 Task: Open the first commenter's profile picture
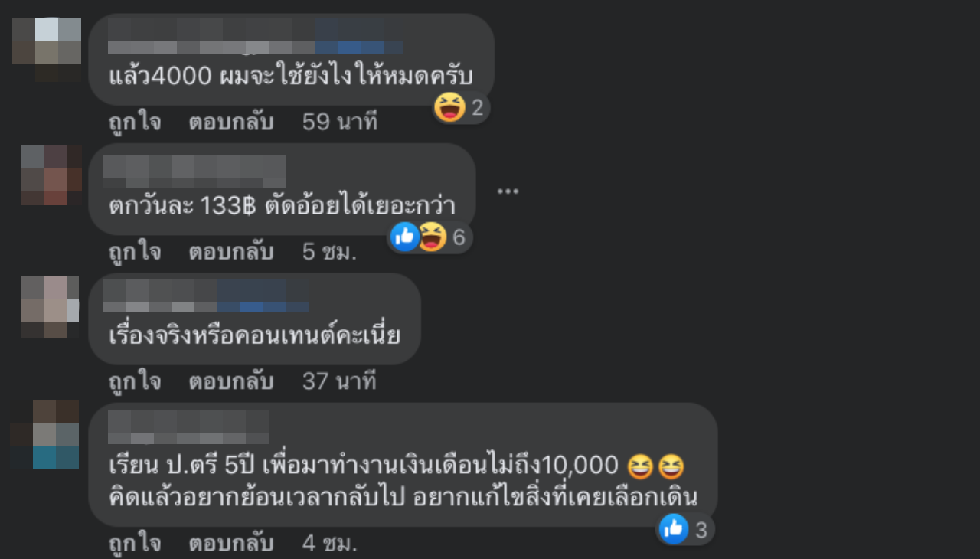tap(47, 50)
